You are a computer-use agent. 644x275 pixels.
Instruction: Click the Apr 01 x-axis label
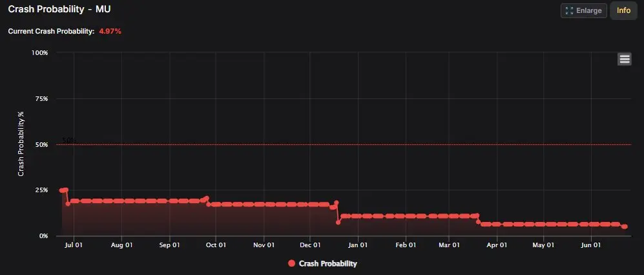pyautogui.click(x=497, y=245)
